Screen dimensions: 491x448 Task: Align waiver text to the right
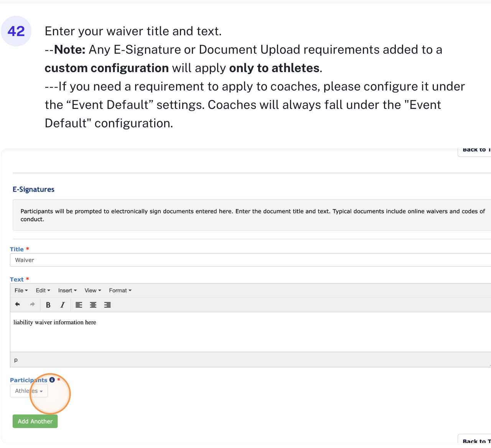[107, 305]
